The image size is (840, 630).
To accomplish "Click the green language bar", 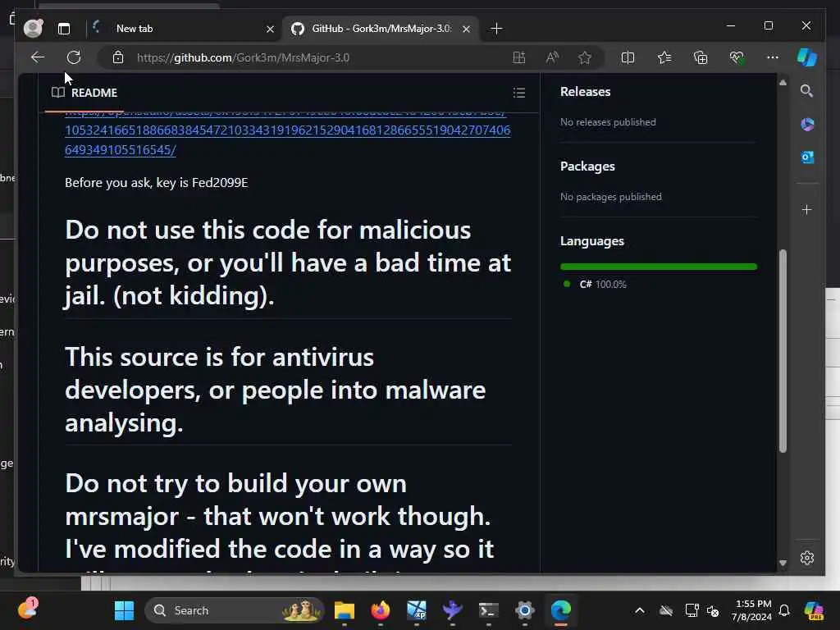I will click(659, 267).
